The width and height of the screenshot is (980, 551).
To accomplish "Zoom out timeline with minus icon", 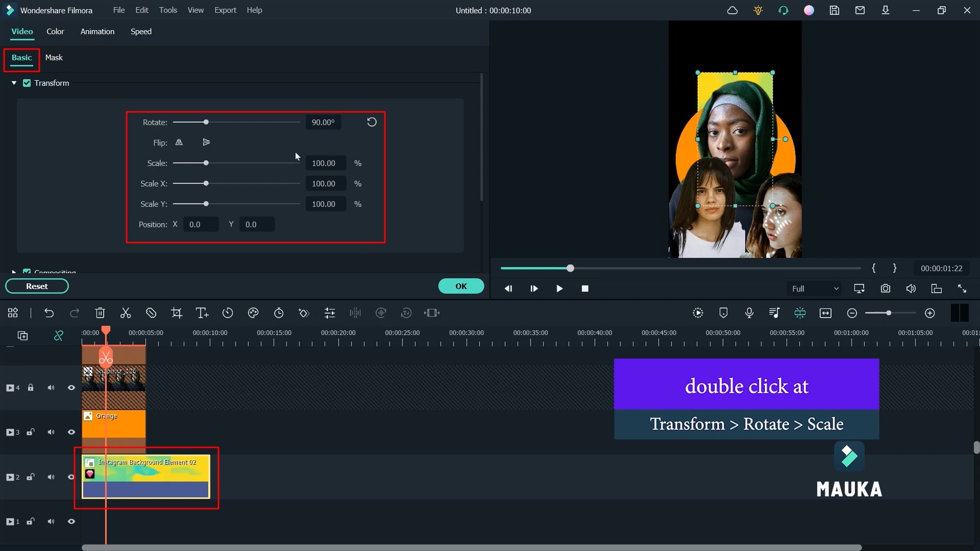I will click(852, 313).
